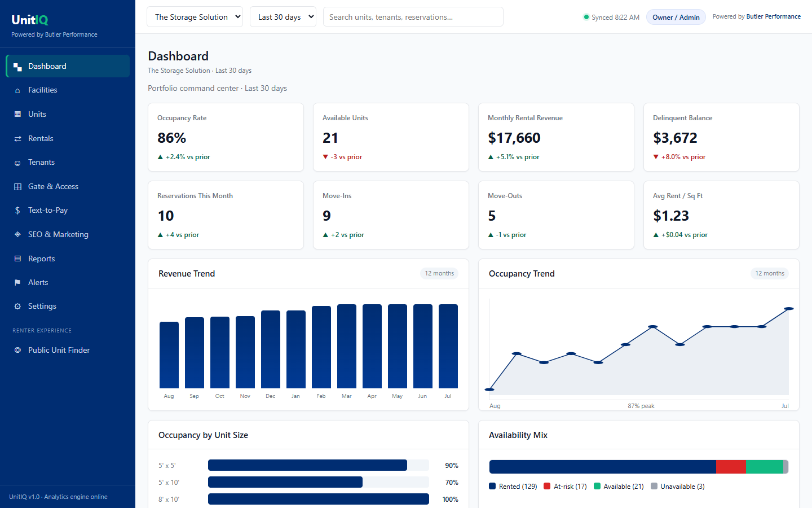This screenshot has width=812, height=508.
Task: Open the Reports section
Action: (68, 259)
